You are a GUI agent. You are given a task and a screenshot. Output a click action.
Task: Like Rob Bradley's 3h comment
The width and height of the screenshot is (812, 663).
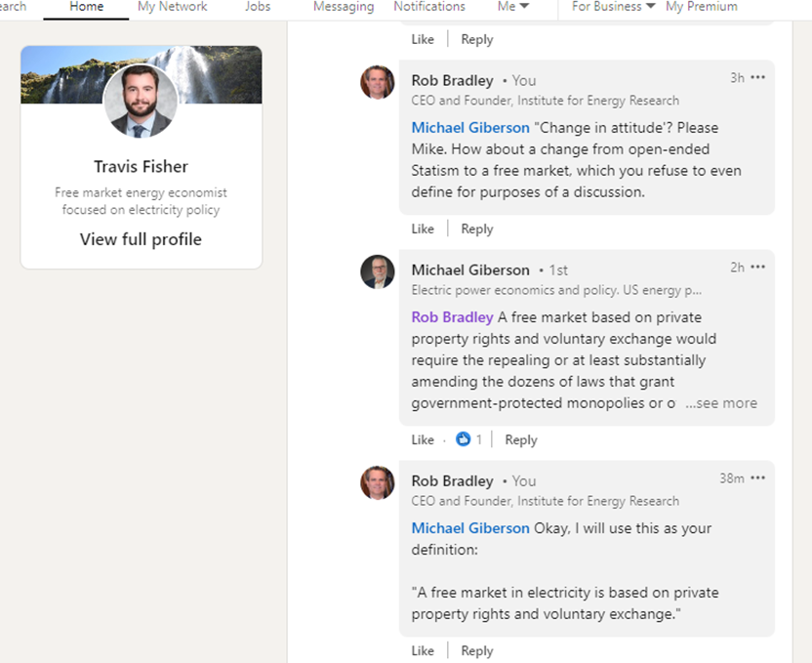tap(423, 228)
